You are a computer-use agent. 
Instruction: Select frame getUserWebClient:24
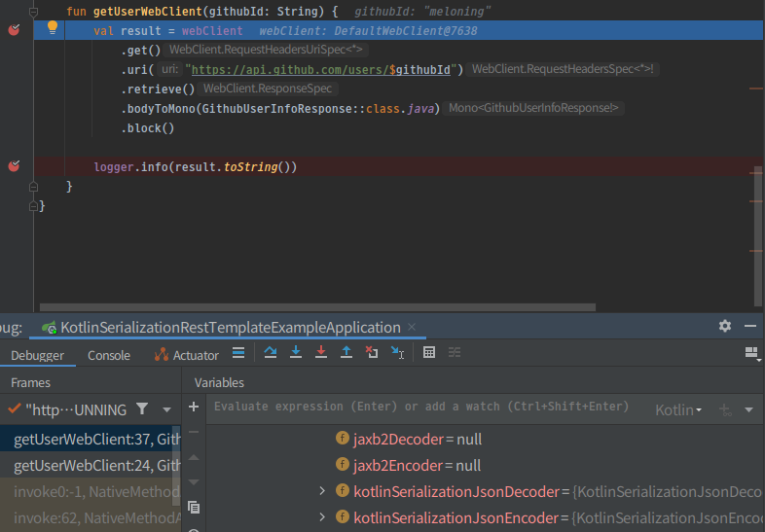(x=90, y=466)
